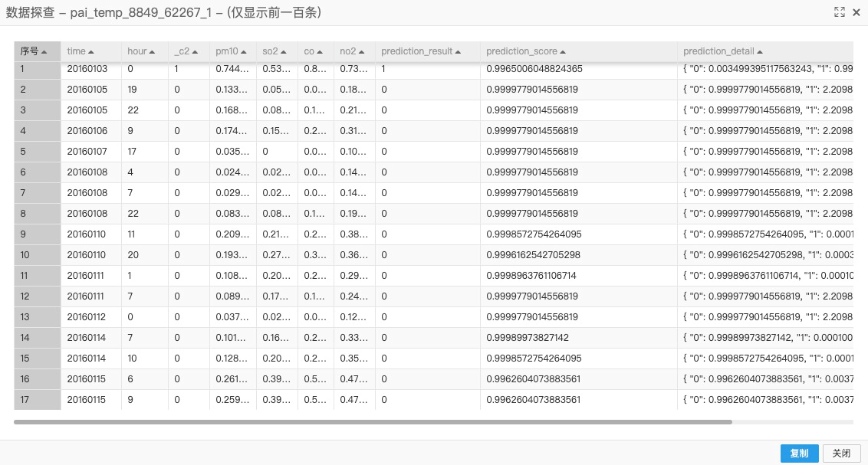Select prediction_detail cell in row 10
Screen dimensions: 868x465
coord(765,255)
